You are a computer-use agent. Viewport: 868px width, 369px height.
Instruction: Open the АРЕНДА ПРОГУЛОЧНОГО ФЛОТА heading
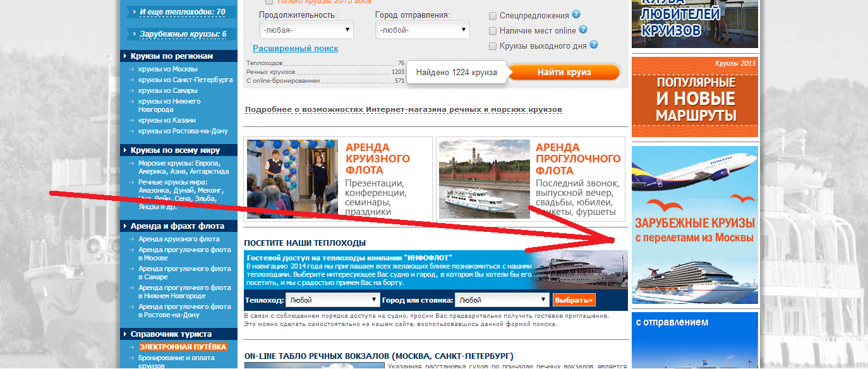coord(578,159)
